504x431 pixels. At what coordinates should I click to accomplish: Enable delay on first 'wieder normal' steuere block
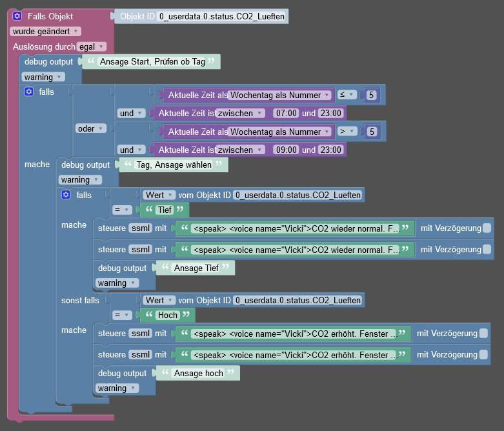tap(487, 228)
